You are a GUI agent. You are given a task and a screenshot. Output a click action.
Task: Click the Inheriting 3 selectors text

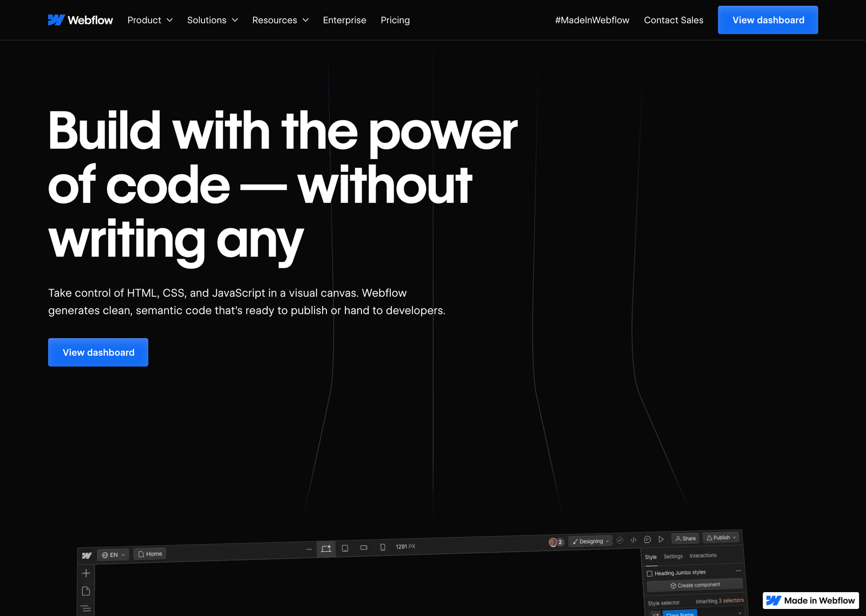coord(719,601)
